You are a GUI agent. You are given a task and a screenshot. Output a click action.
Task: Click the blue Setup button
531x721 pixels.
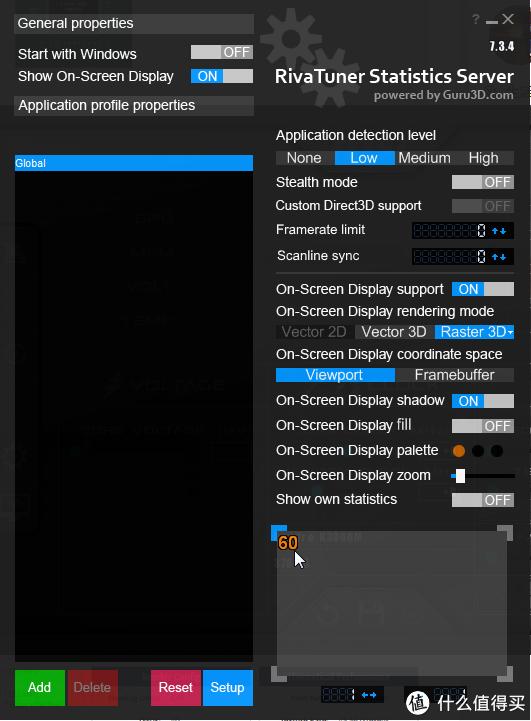tap(228, 687)
